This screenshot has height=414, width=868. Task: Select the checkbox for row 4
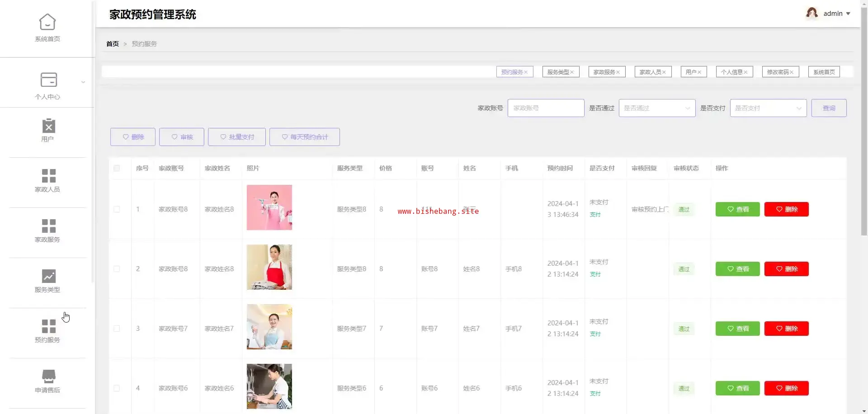(x=117, y=388)
